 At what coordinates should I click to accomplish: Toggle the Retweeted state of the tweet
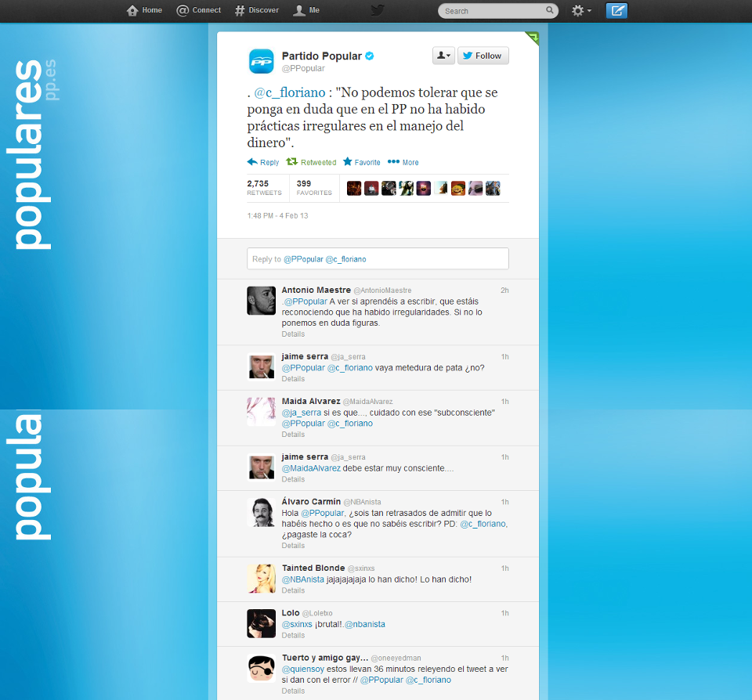311,162
